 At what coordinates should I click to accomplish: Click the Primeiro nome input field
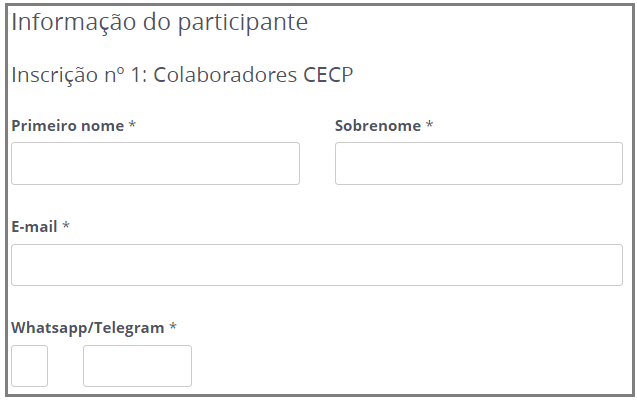coord(155,163)
